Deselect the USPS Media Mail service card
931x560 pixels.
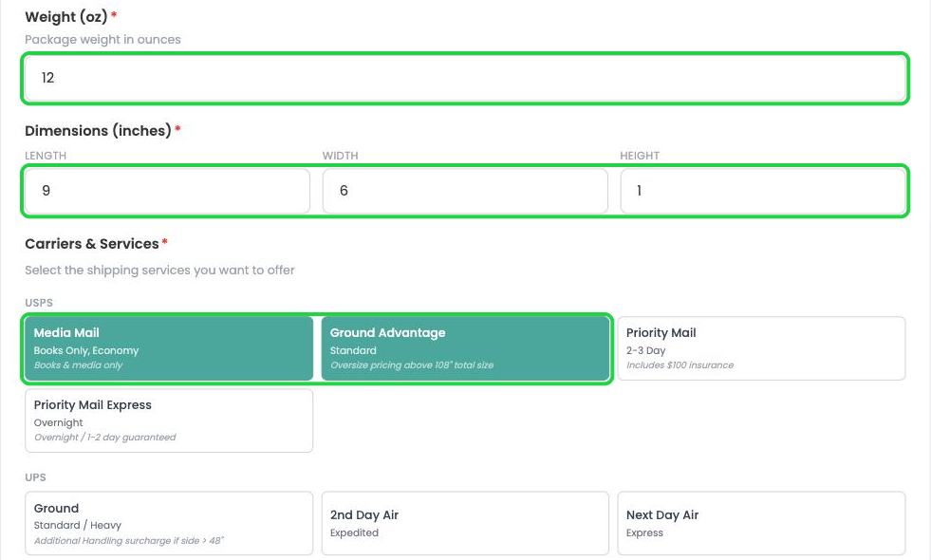tap(169, 348)
